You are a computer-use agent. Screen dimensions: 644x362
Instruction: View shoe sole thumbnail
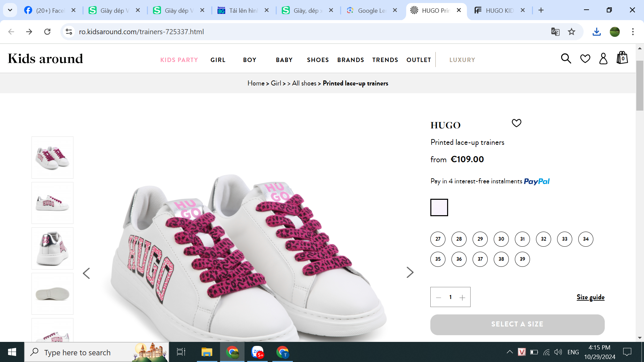[x=52, y=294]
